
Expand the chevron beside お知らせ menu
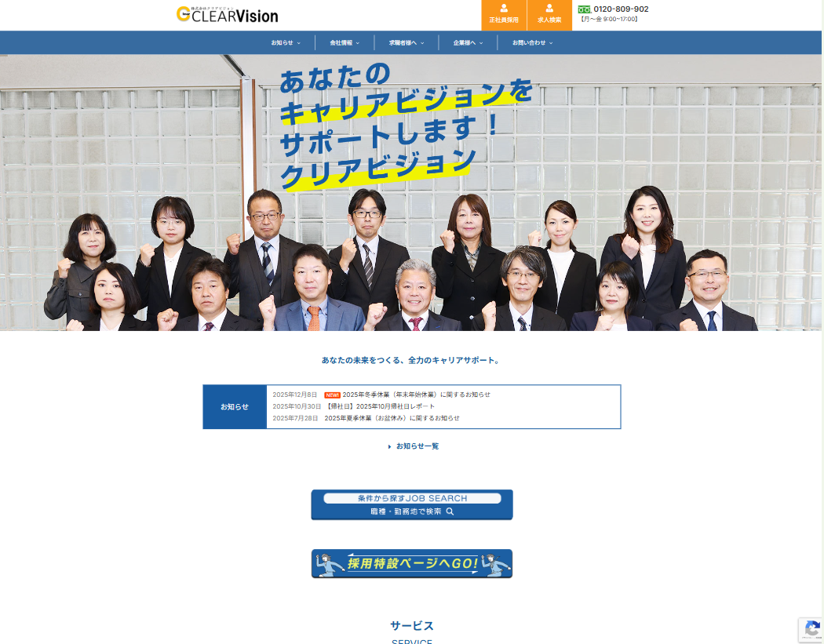298,43
